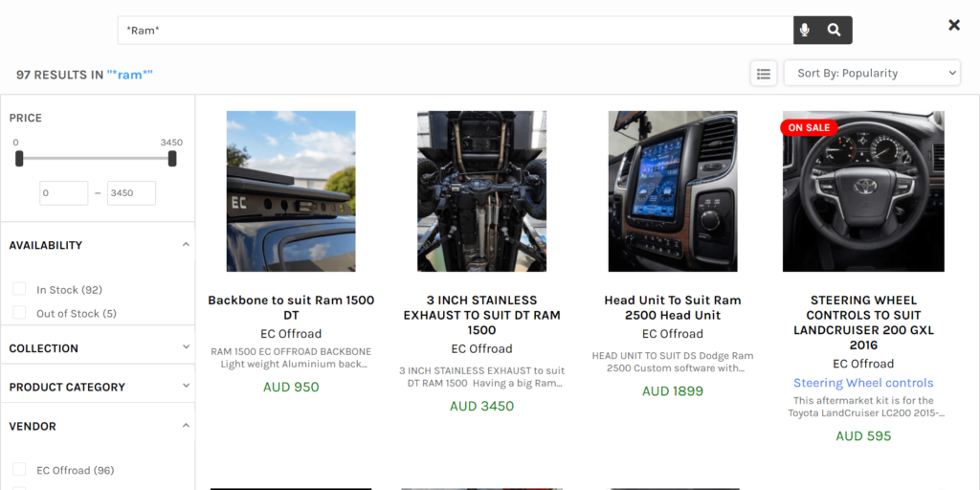This screenshot has height=490, width=980.
Task: Open Head Unit To Suit Ram 2500 title
Action: pos(673,307)
